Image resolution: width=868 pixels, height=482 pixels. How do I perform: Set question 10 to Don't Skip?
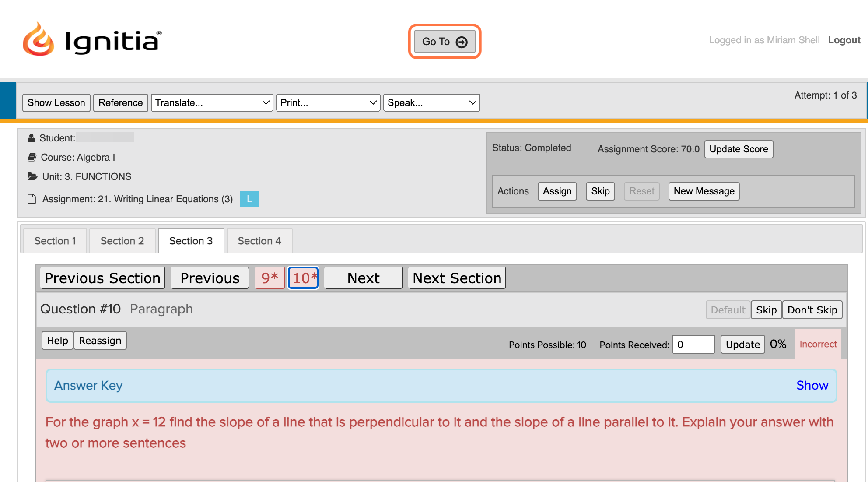click(x=812, y=310)
